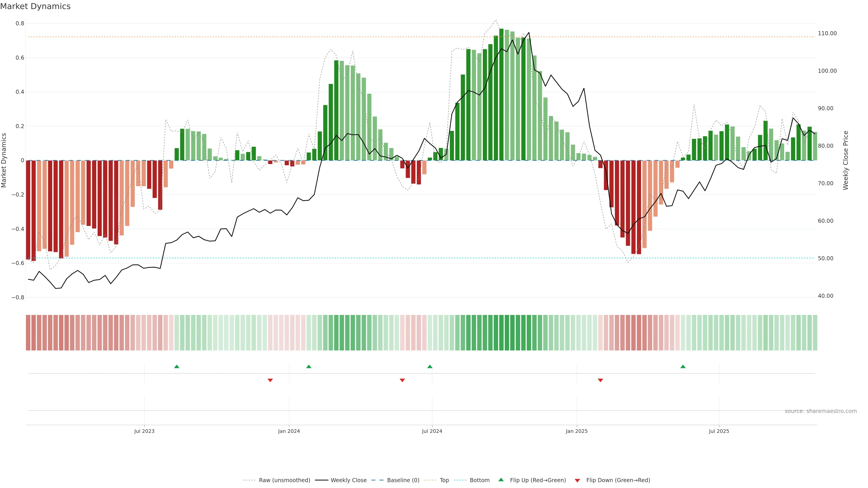The image size is (868, 488).
Task: Click the flip-up marker near Jan 2024
Action: pos(309,366)
